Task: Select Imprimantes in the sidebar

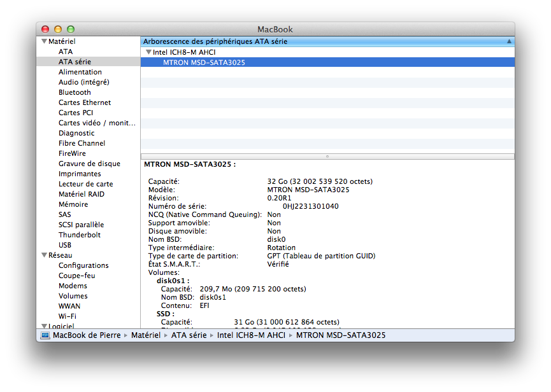Action: pos(80,174)
